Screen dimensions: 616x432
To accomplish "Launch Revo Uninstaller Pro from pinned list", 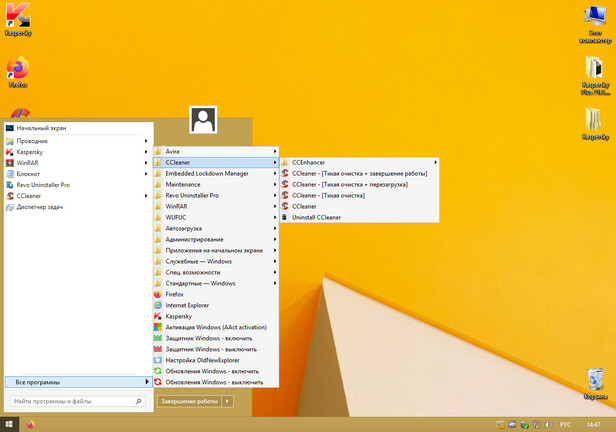I will pos(78,185).
